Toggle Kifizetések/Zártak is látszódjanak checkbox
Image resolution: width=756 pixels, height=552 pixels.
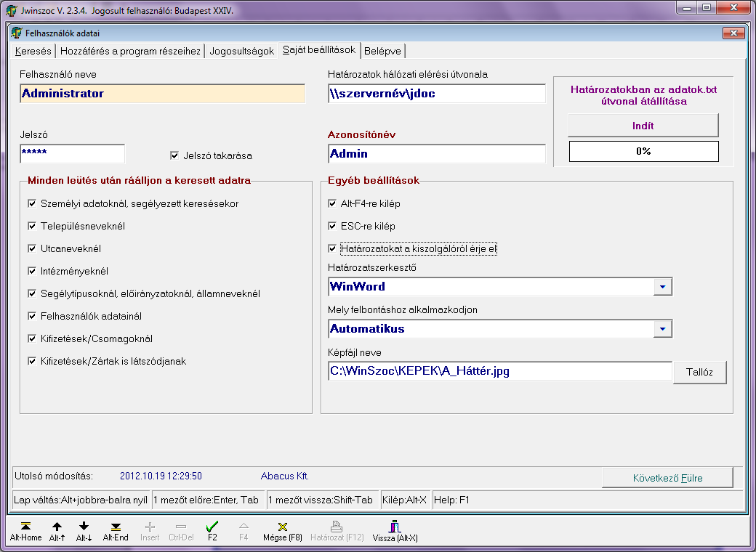(x=32, y=361)
